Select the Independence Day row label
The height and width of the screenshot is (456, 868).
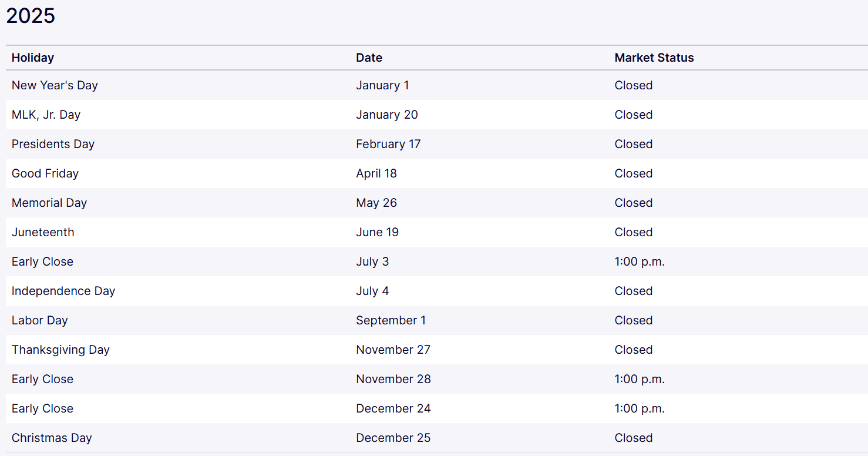63,291
